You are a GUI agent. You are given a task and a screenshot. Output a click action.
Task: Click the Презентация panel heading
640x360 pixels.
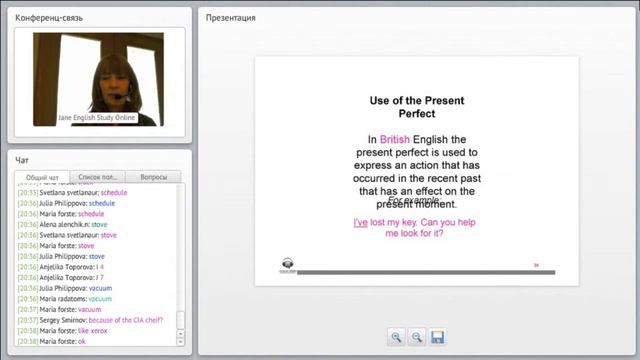(231, 18)
